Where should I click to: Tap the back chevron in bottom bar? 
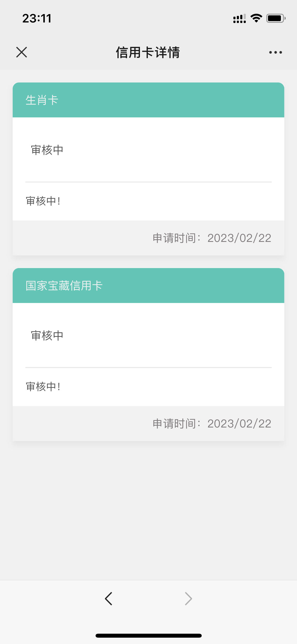[109, 599]
